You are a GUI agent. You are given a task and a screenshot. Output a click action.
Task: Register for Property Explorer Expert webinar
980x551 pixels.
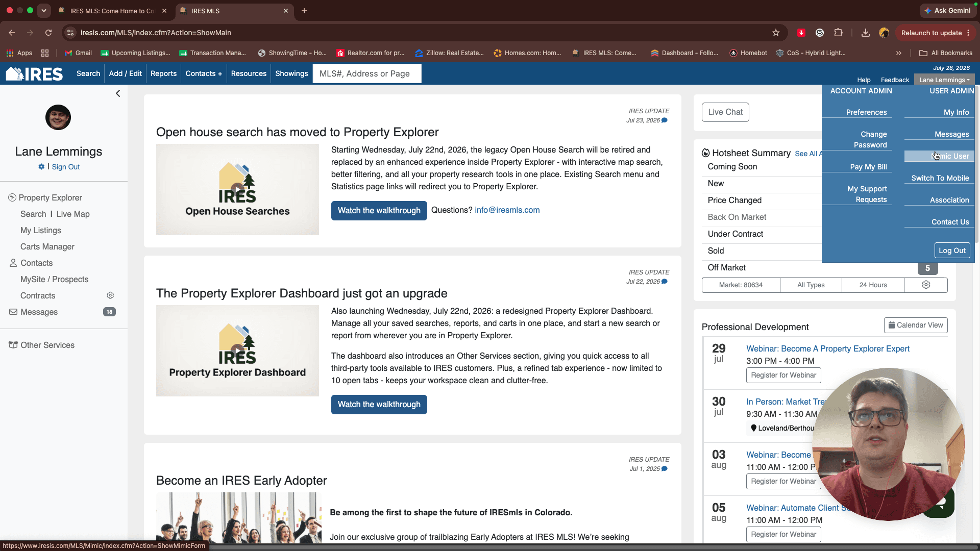coord(783,375)
